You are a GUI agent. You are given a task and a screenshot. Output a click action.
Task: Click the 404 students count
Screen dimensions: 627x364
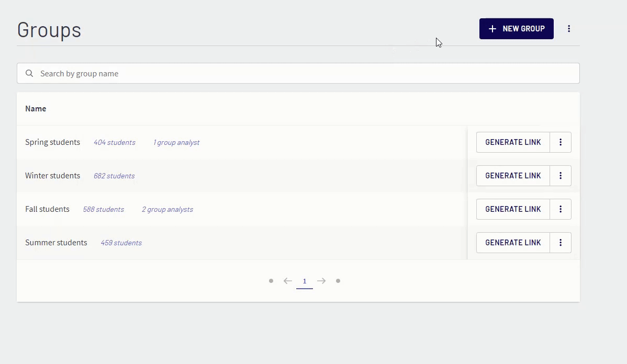click(115, 143)
